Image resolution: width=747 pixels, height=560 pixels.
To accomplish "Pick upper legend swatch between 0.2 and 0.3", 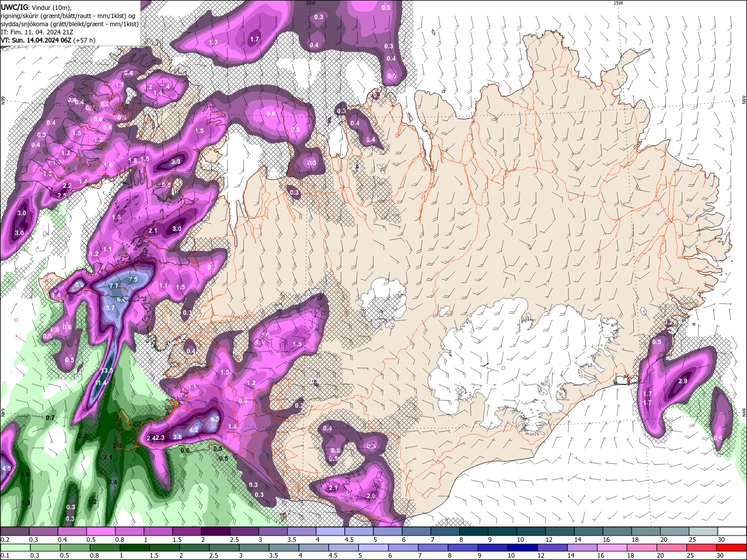I will tap(16, 531).
